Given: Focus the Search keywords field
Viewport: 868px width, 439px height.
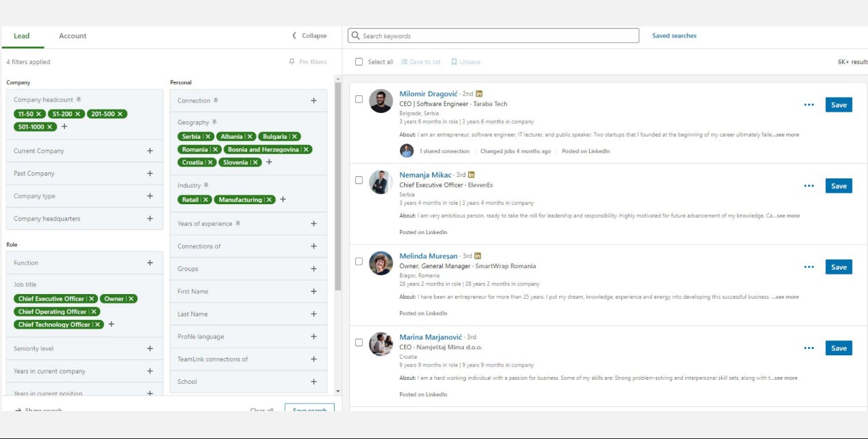Looking at the screenshot, I should pyautogui.click(x=494, y=36).
